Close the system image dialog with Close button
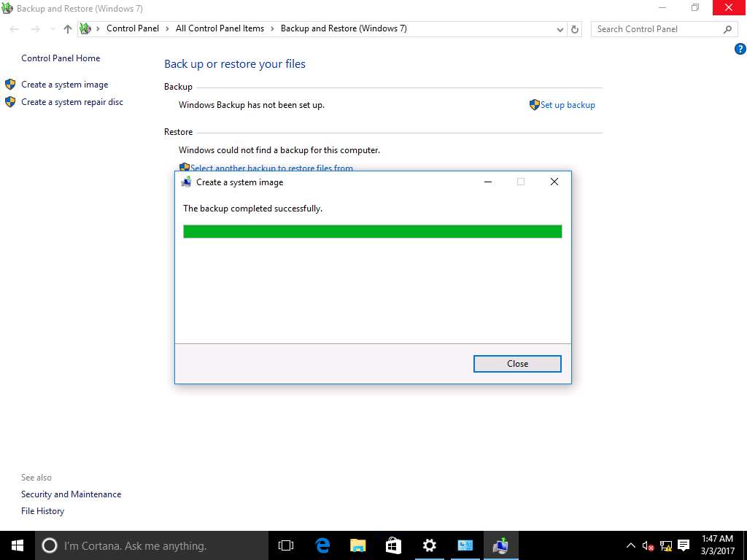The image size is (747, 560). click(x=517, y=364)
